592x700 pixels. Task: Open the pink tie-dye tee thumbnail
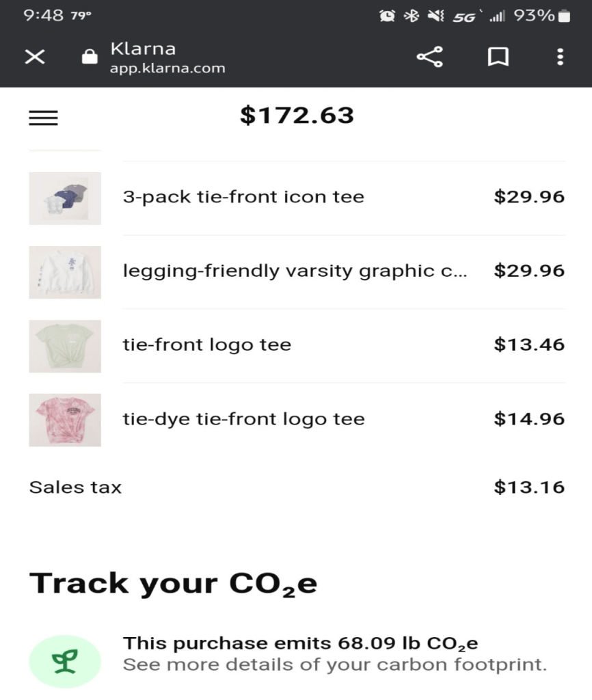(x=65, y=420)
